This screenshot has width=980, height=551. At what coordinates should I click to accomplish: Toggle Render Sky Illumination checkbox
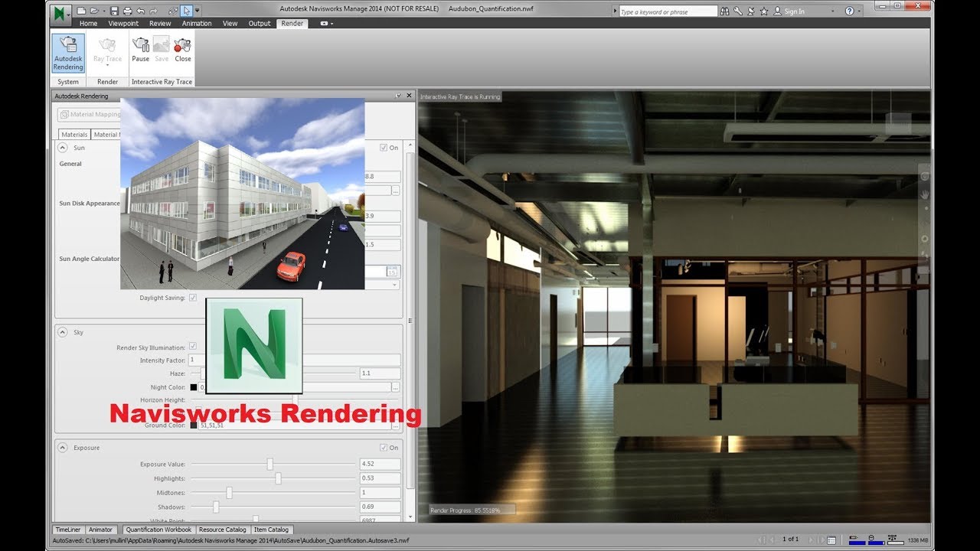coord(193,347)
